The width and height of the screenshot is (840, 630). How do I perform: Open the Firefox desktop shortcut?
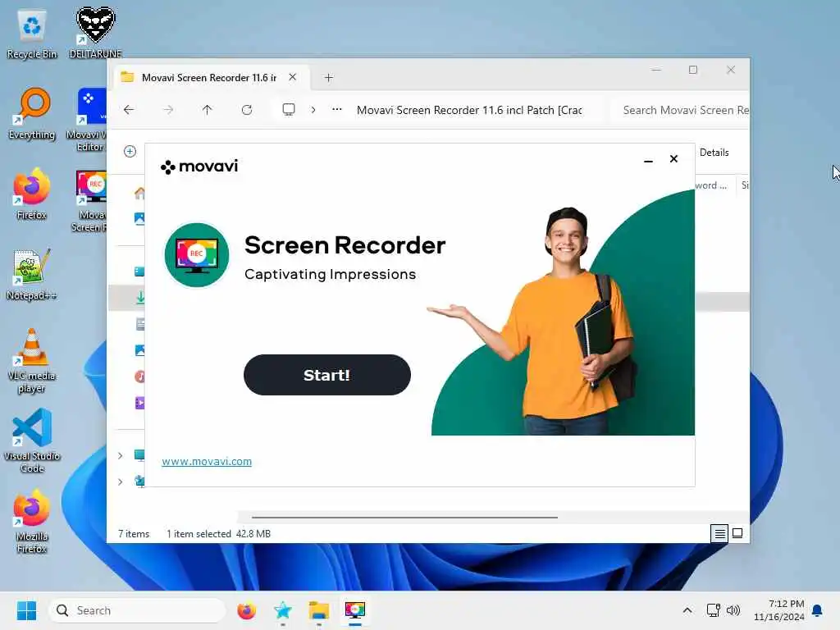[x=32, y=194]
